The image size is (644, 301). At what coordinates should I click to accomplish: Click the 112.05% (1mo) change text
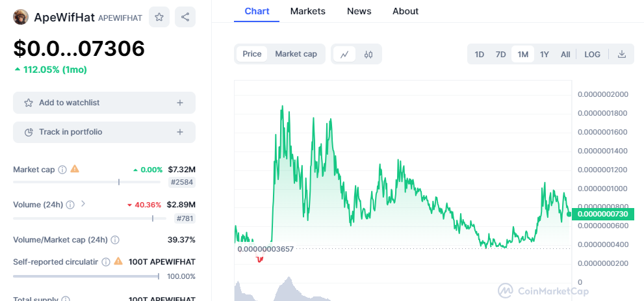51,70
